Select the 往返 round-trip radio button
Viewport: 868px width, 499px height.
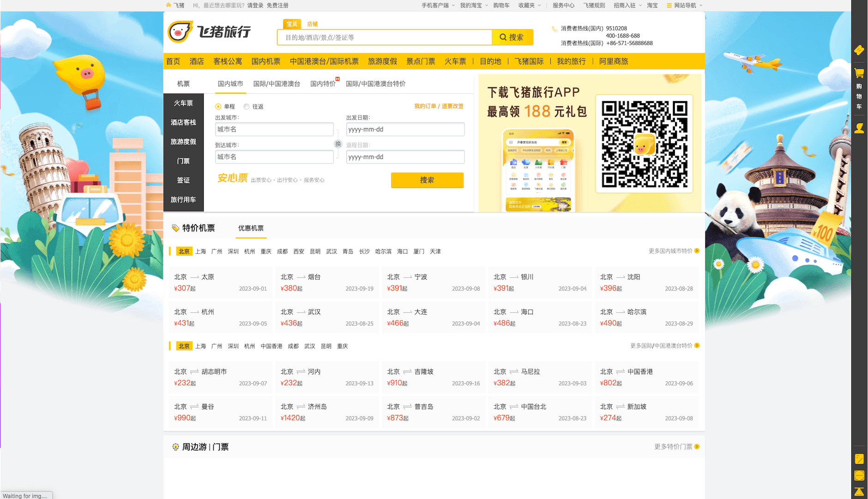click(x=247, y=107)
